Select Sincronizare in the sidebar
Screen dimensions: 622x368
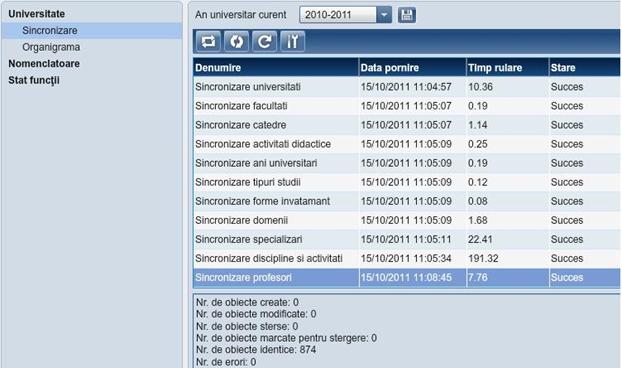(x=91, y=31)
